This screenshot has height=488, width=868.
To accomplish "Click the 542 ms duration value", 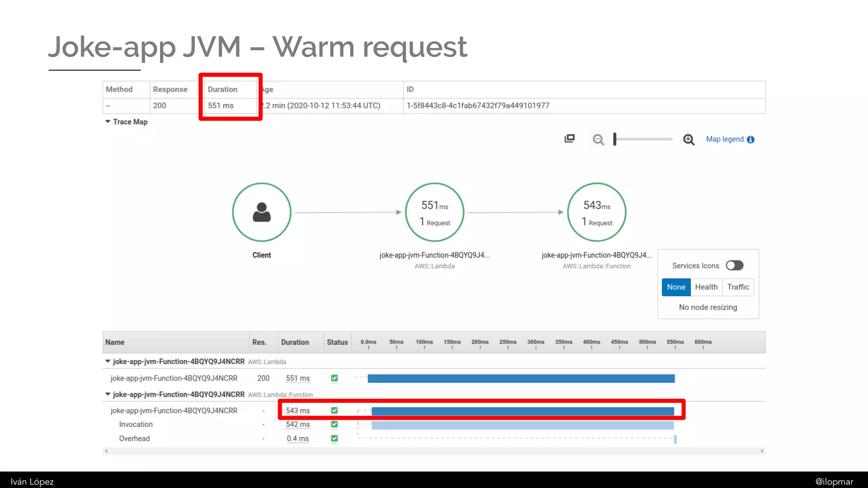I will coord(298,424).
